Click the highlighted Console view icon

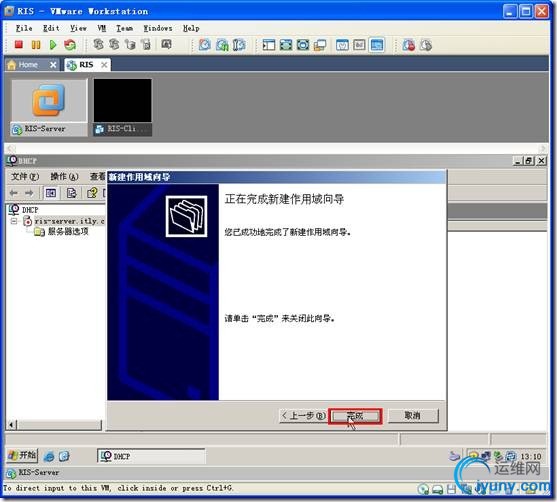(x=377, y=45)
